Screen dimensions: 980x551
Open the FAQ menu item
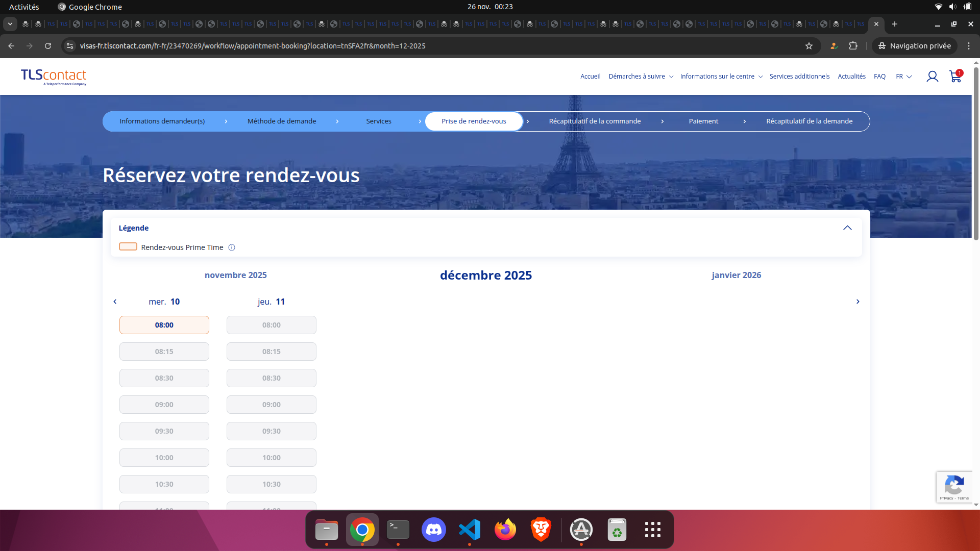(879, 77)
